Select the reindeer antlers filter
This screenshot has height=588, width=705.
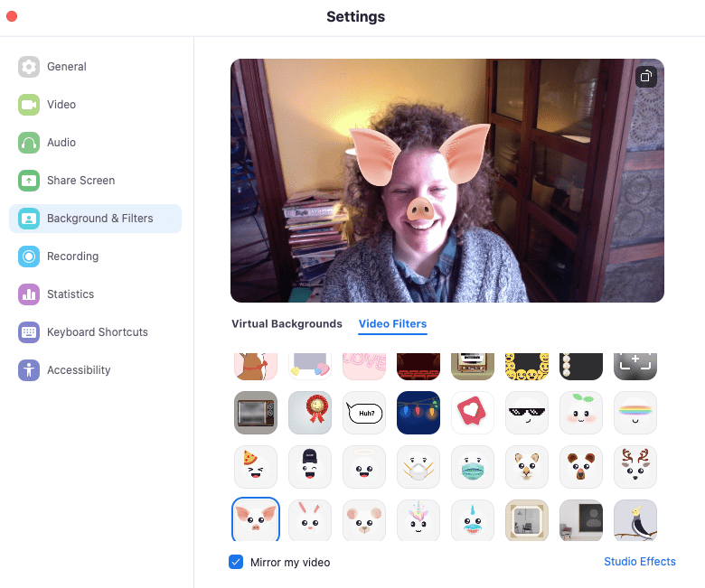click(635, 467)
